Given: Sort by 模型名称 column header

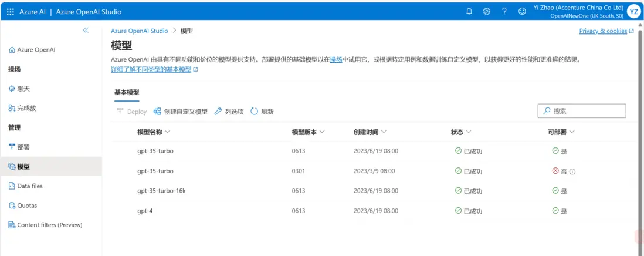Looking at the screenshot, I should [154, 132].
